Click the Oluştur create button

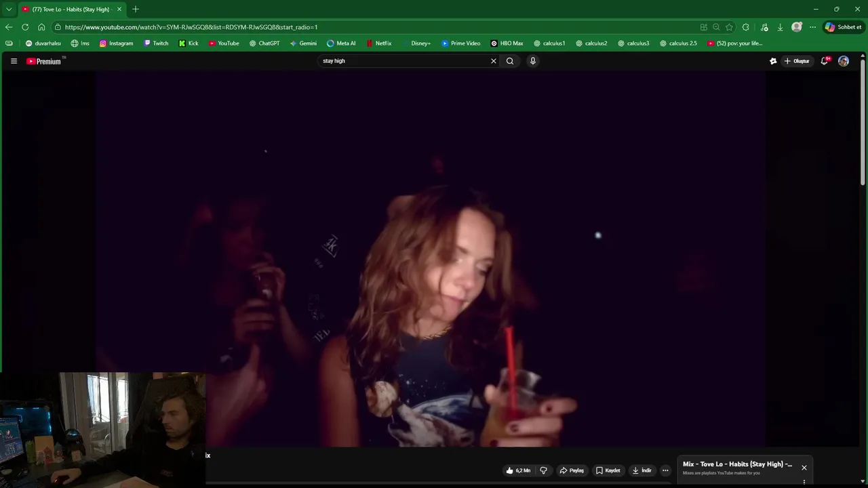(x=797, y=61)
